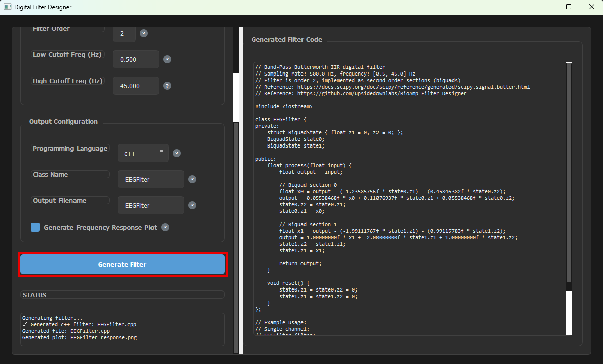Click the 'state0.z1 = x0;' code line
The height and width of the screenshot is (364, 603).
(x=302, y=211)
